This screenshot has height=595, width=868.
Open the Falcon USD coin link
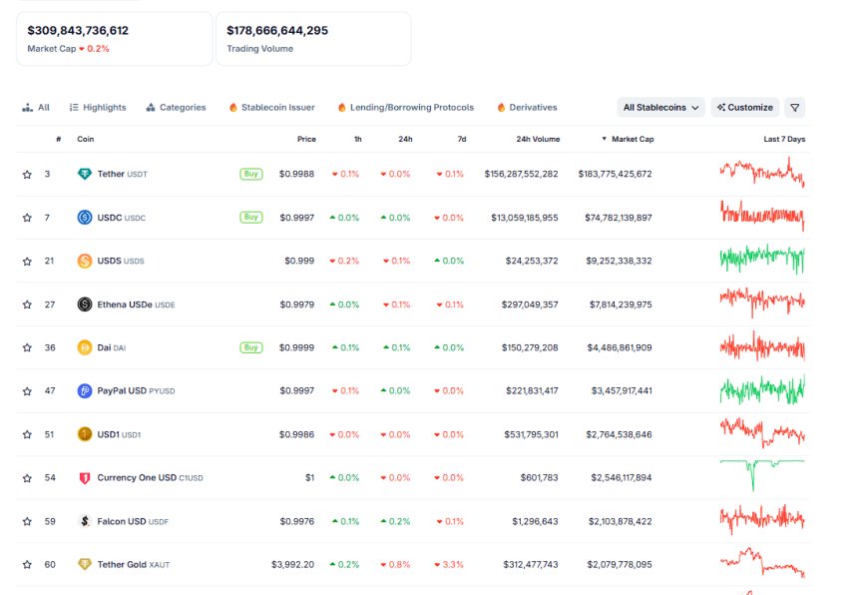[x=133, y=521]
